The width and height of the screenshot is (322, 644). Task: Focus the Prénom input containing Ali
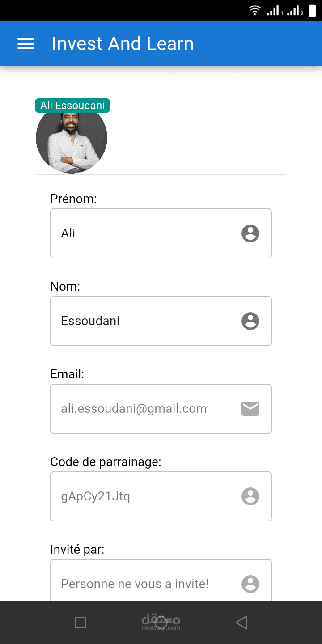click(x=143, y=233)
